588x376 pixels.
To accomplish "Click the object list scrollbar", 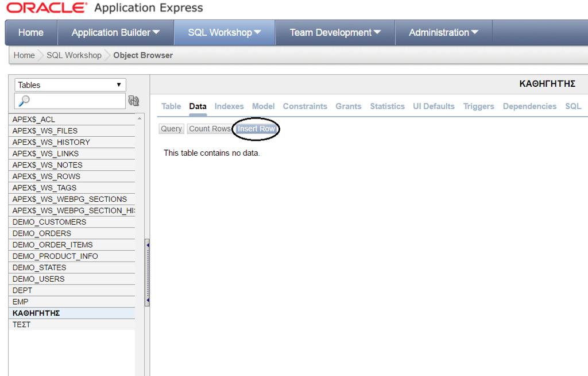I will [x=140, y=244].
